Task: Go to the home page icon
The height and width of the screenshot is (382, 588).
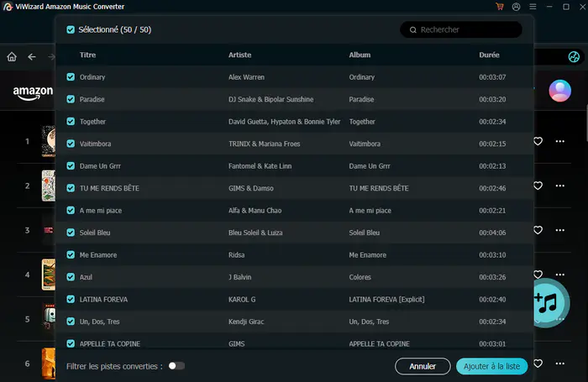Action: click(12, 56)
